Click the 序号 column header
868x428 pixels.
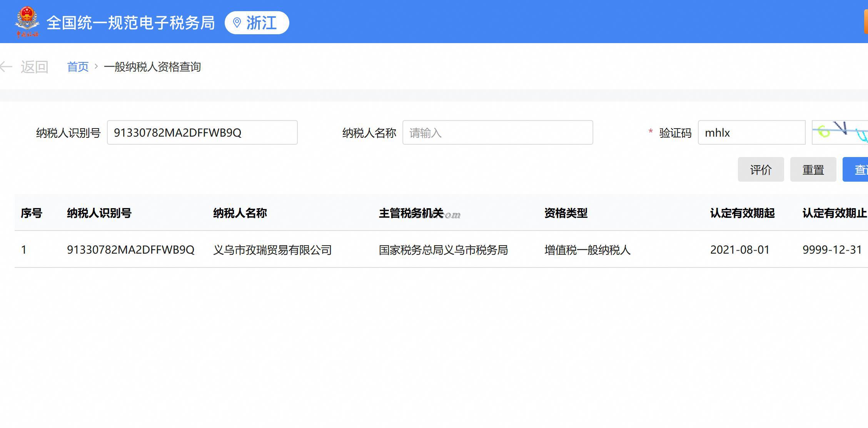click(x=32, y=213)
